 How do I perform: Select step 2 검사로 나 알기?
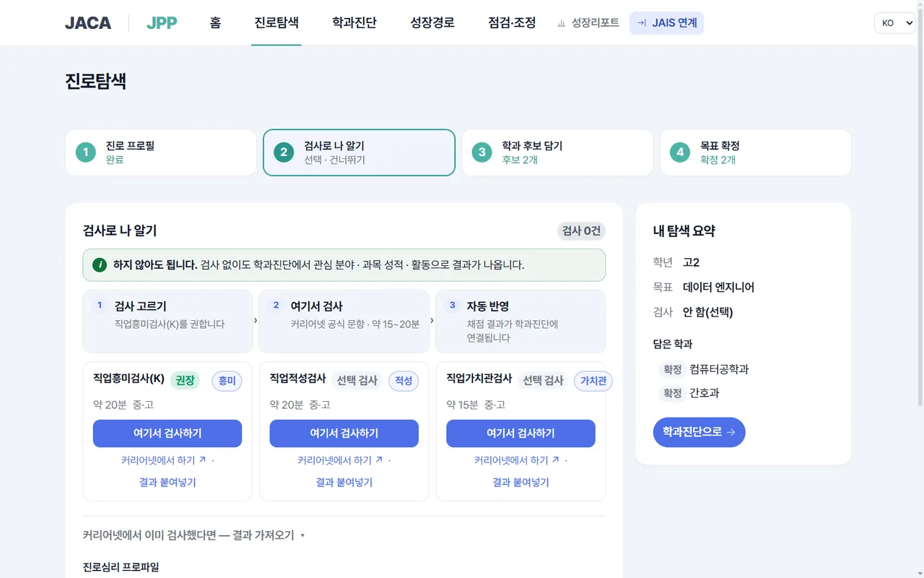tap(359, 152)
